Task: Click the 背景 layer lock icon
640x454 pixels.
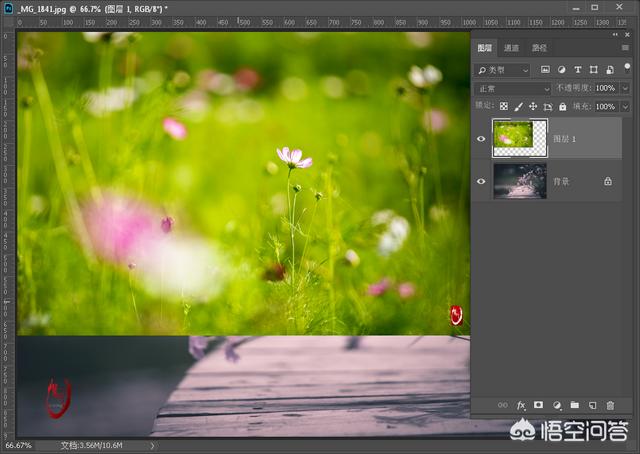Action: coord(608,181)
